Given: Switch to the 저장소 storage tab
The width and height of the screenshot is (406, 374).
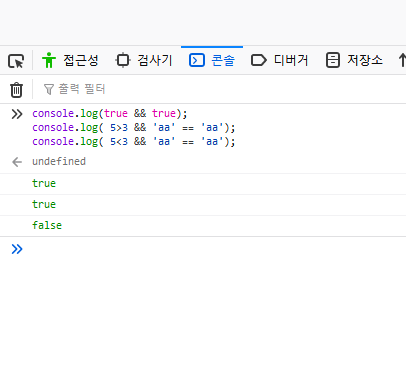Looking at the screenshot, I should tap(354, 60).
